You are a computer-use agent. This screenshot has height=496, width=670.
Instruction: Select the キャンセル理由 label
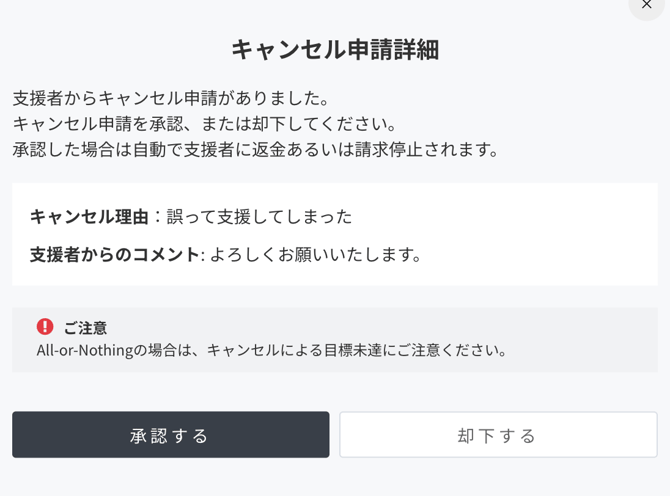click(x=89, y=217)
